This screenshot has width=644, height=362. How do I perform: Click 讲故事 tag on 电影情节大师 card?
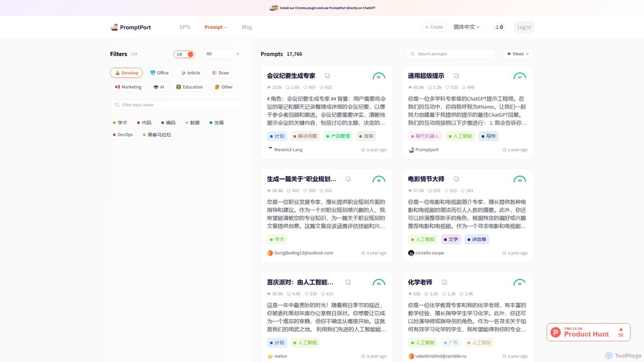(x=477, y=239)
